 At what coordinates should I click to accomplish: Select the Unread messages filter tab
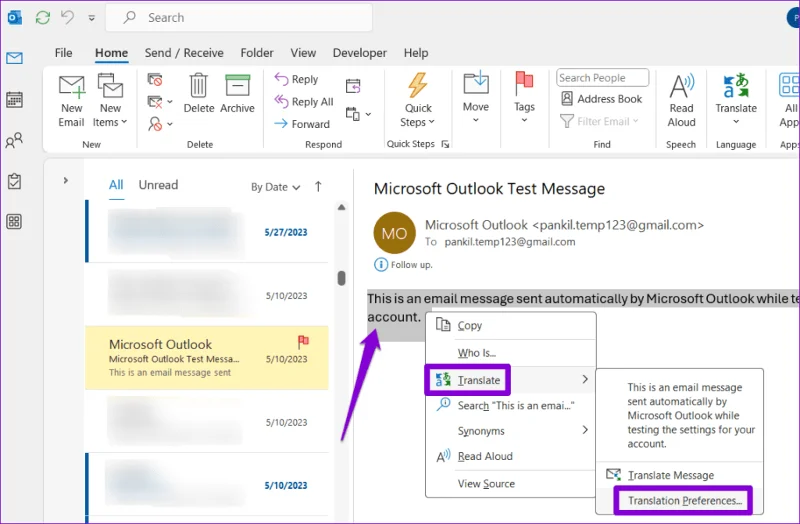point(158,185)
